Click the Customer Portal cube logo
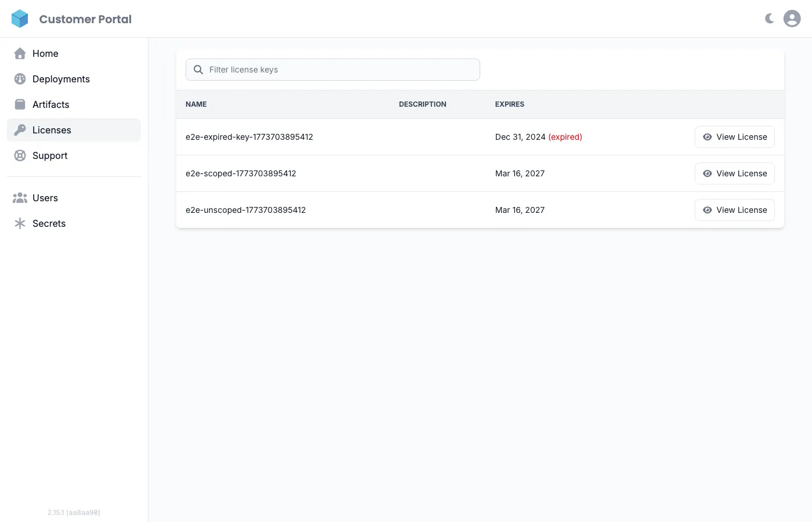The width and height of the screenshot is (812, 522). tap(20, 19)
